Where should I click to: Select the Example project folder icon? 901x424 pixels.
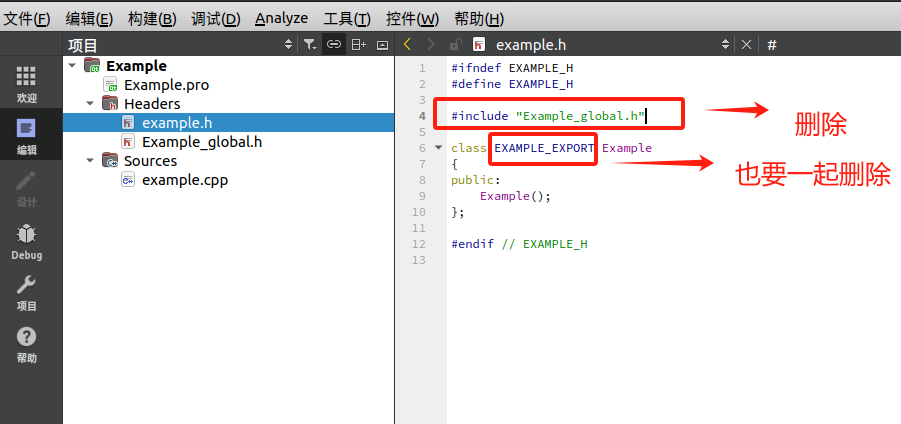92,65
